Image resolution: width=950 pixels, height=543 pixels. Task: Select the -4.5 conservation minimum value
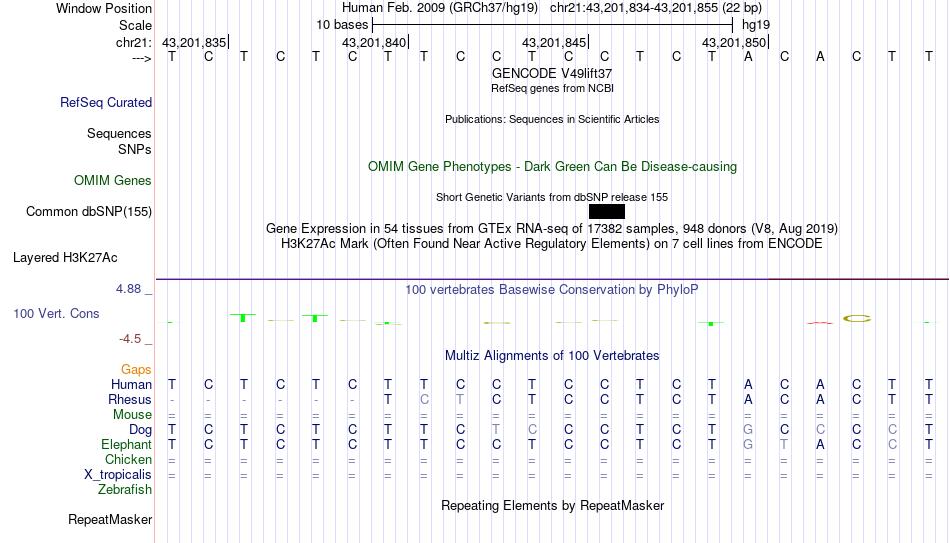pyautogui.click(x=130, y=339)
